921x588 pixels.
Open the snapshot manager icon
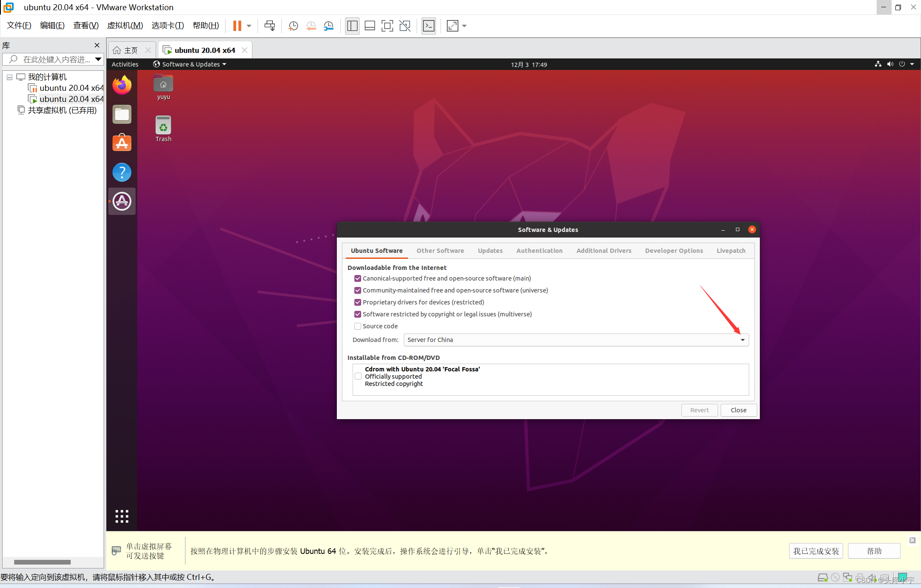coord(328,26)
